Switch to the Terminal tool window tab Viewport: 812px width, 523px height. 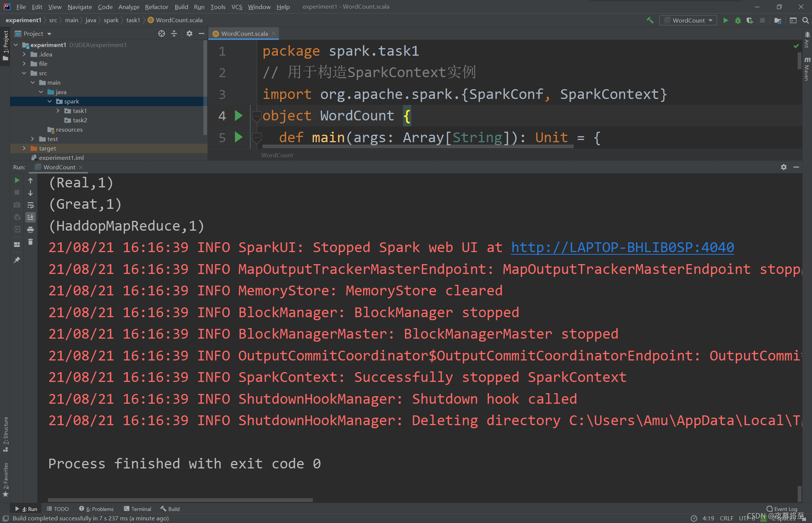(138, 509)
